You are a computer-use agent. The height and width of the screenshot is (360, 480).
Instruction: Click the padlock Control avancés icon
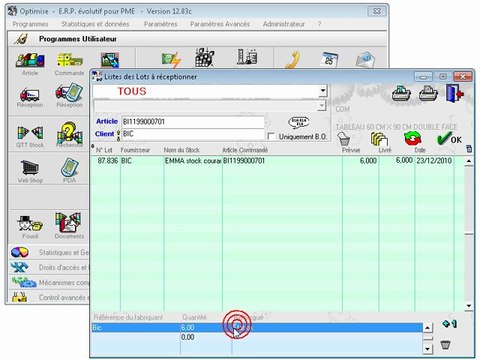20,297
